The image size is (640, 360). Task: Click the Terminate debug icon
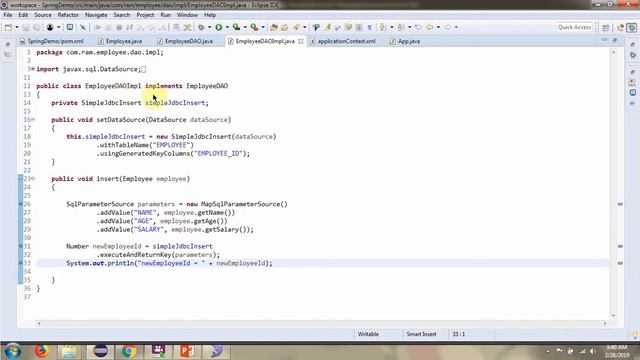pyautogui.click(x=119, y=27)
